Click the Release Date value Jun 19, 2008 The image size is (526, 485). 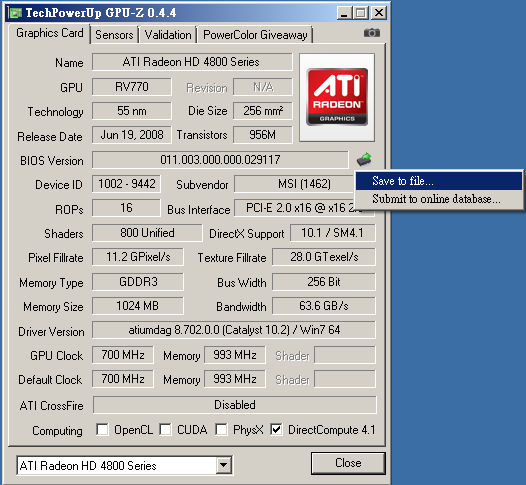(132, 135)
